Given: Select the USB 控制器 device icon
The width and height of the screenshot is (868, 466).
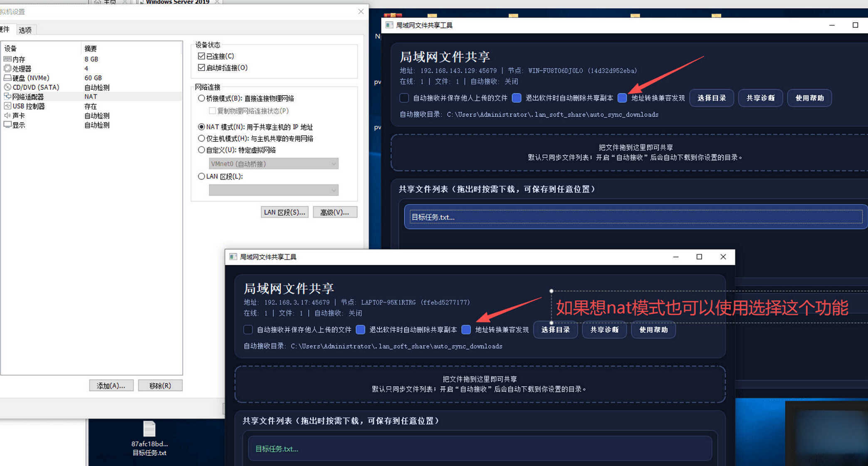Looking at the screenshot, I should coord(8,106).
